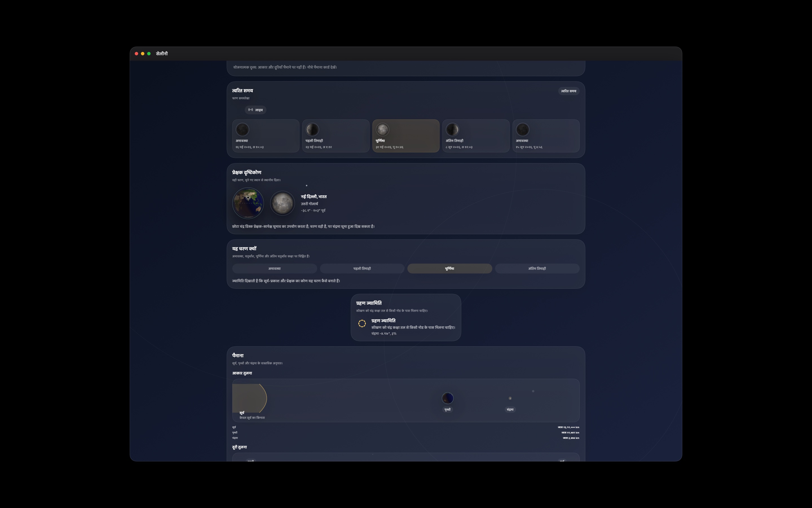Click the live broadcast icon beside लाइव

pyautogui.click(x=251, y=110)
